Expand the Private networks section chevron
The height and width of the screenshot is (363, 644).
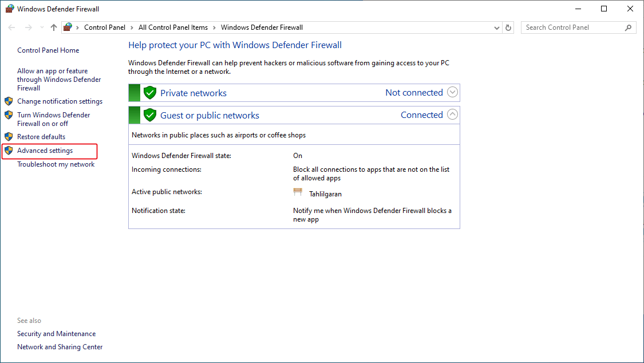pos(452,92)
